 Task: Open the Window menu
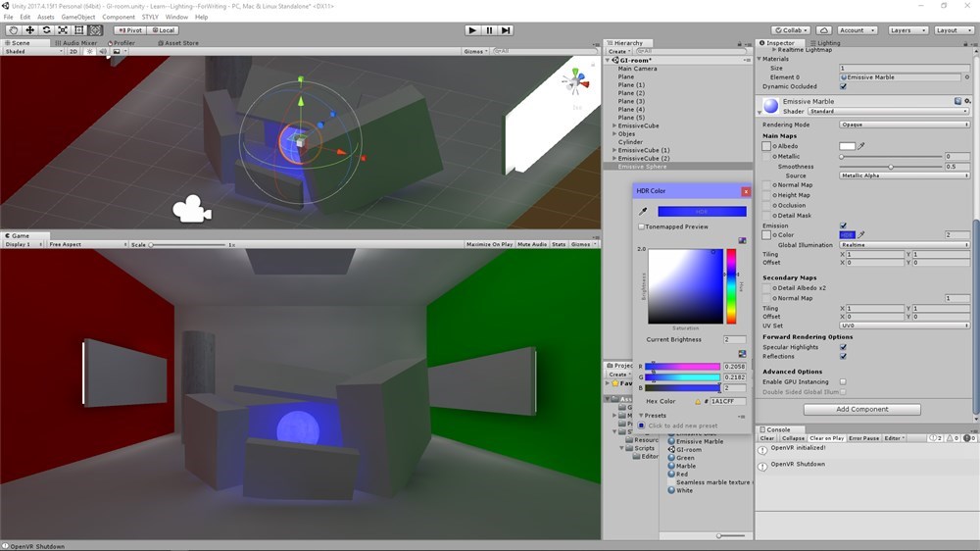pyautogui.click(x=176, y=17)
